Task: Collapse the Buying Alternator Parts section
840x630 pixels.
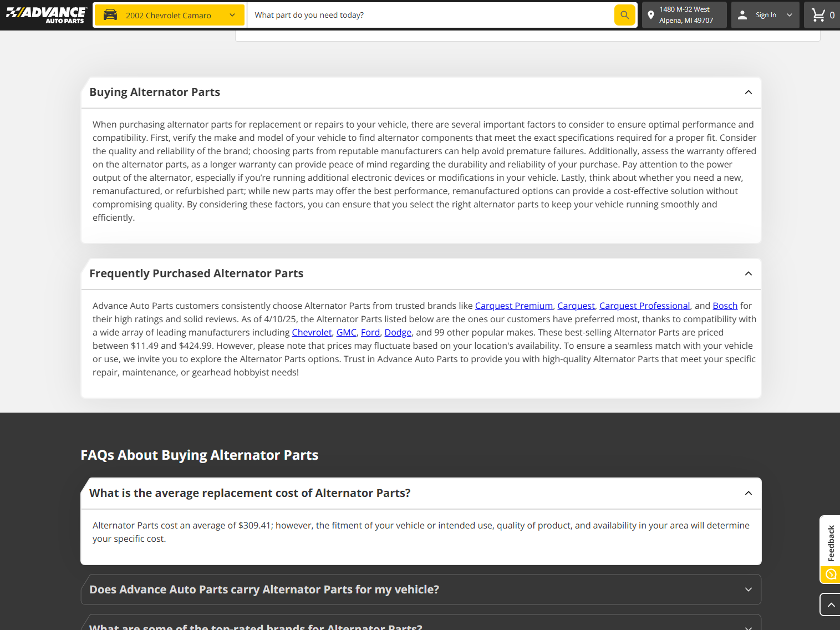Action: click(749, 92)
